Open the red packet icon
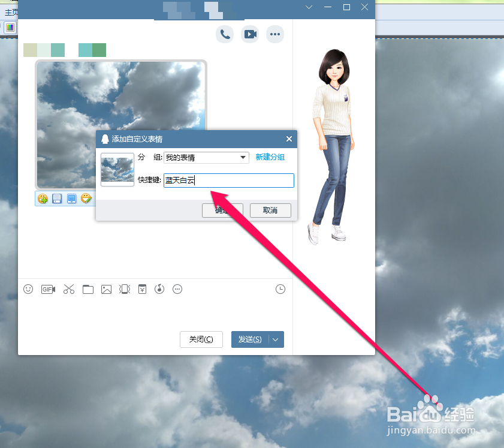The image size is (504, 448). click(143, 289)
